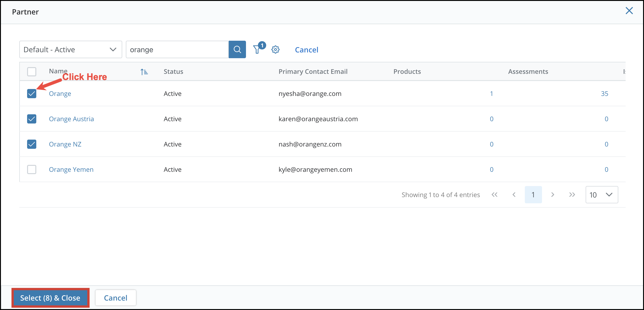The width and height of the screenshot is (644, 310).
Task: Click the Showing 1 to 4 of 4 entries text
Action: pos(441,195)
